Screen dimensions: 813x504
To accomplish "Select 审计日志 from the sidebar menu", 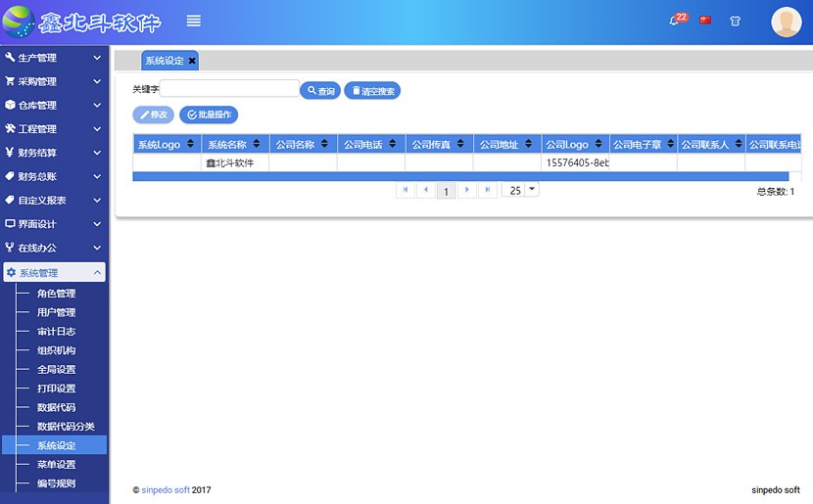I will 56,332.
